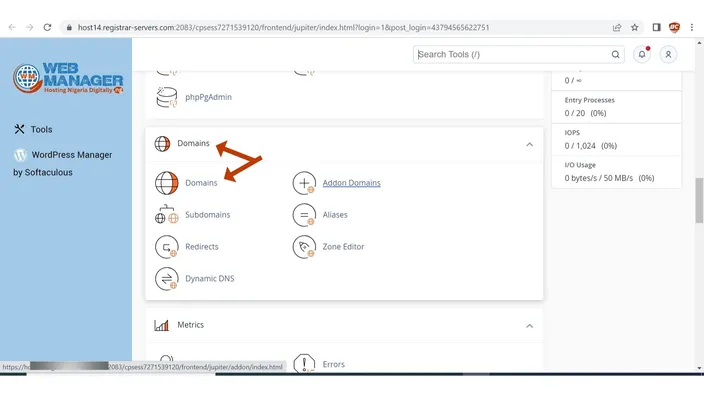Open the Dynamic DNS link
This screenshot has height=396, width=704.
pyautogui.click(x=210, y=278)
